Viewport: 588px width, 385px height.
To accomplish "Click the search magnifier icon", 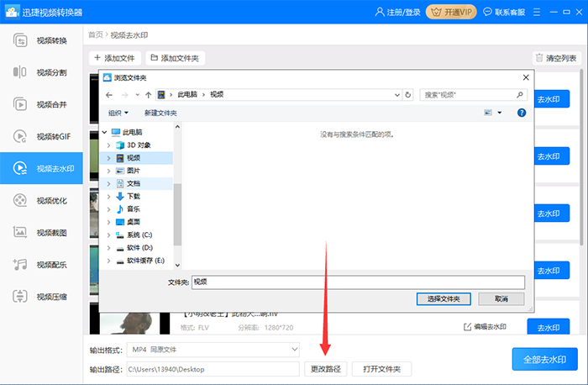I will pos(520,95).
